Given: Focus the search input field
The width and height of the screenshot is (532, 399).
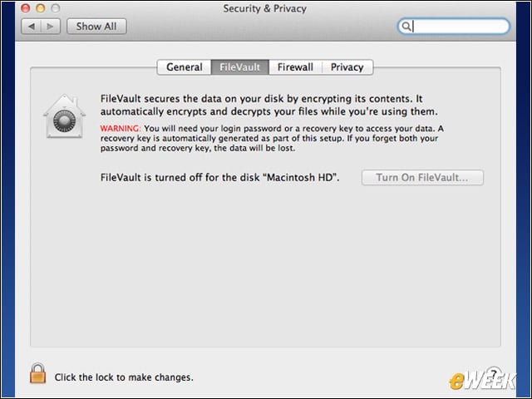Looking at the screenshot, I should click(x=453, y=26).
